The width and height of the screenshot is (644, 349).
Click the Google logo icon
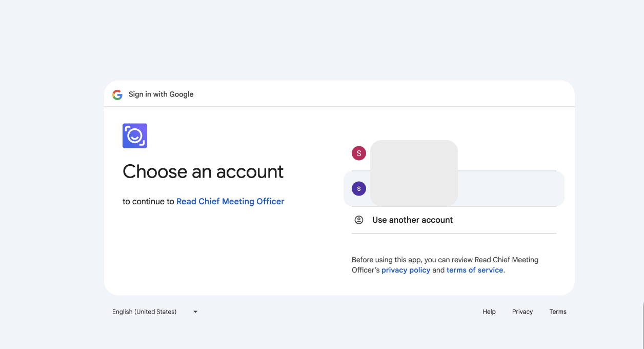(x=117, y=94)
